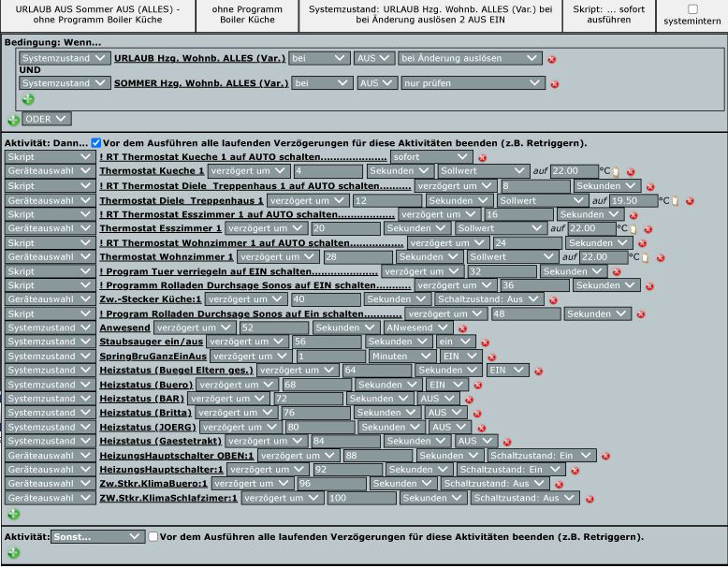
Task: Add a new activity under the Sonst section
Action: (x=13, y=552)
